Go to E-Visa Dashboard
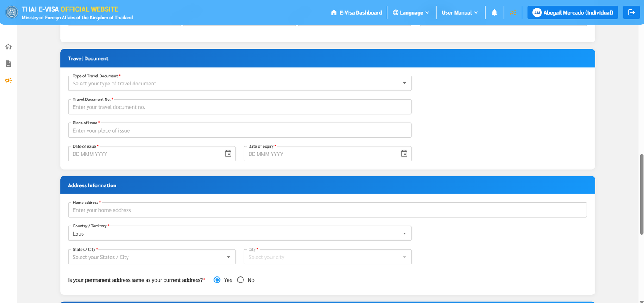Viewport: 644px width, 303px height. point(356,12)
